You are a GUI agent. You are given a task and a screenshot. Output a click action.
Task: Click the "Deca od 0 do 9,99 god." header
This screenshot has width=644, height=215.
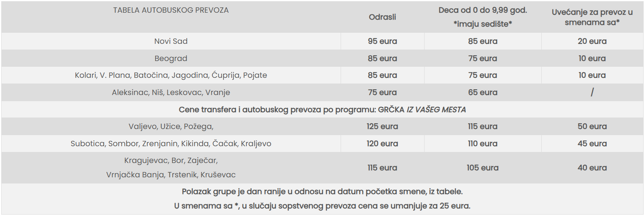[482, 11]
